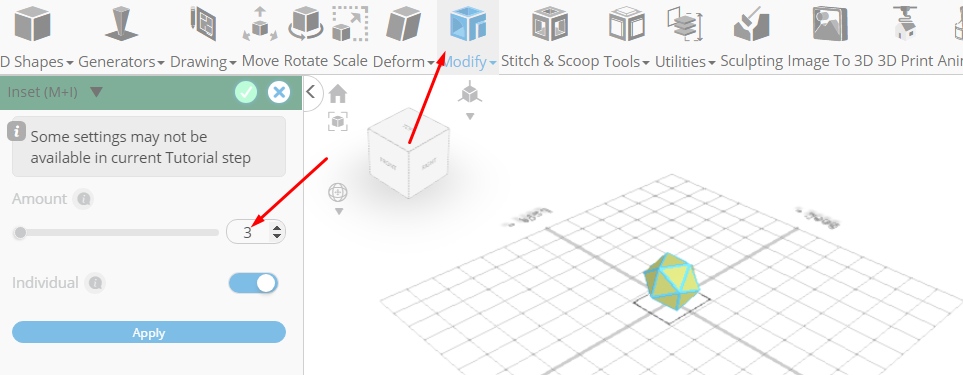Cancel Inset with the X button
The width and height of the screenshot is (963, 375).
coord(279,93)
